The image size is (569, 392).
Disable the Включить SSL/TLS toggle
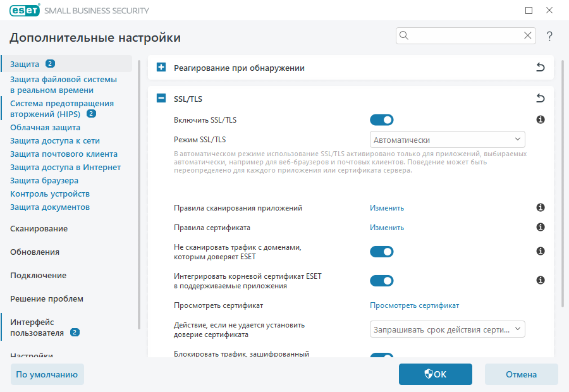tap(381, 119)
